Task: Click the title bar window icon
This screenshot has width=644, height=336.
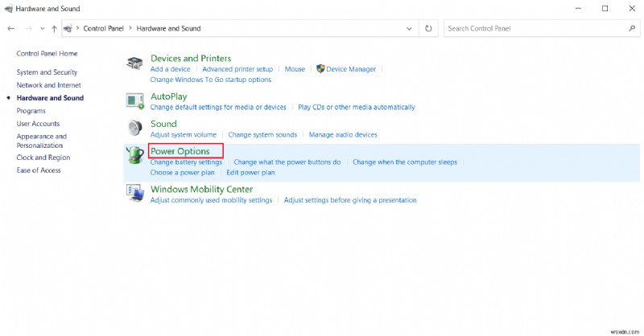Action: click(9, 9)
